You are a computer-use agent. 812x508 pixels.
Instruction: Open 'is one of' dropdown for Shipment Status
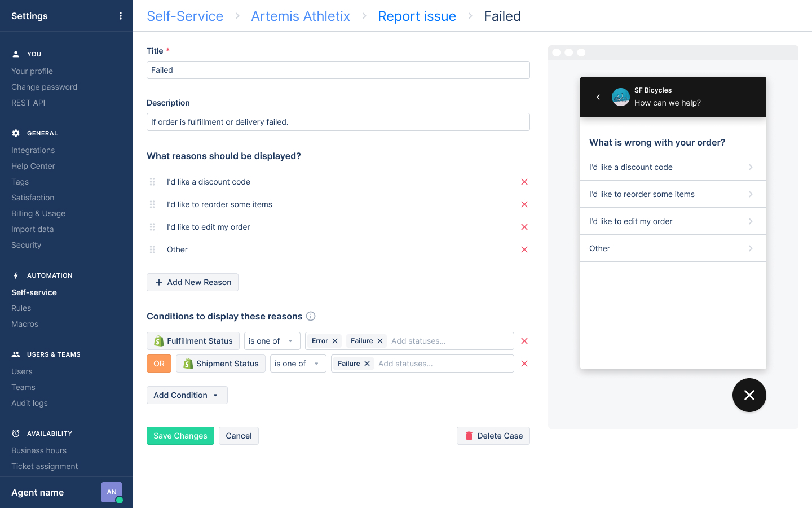pyautogui.click(x=298, y=364)
